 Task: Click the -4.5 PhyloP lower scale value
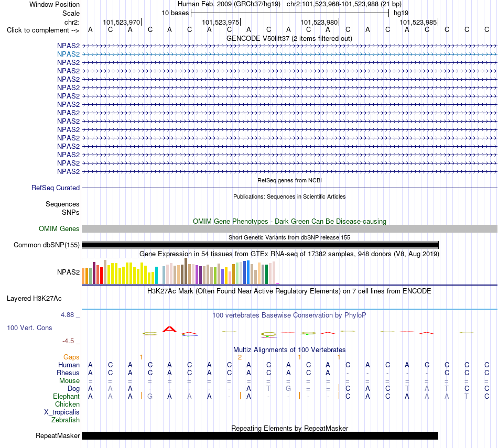tap(68, 341)
